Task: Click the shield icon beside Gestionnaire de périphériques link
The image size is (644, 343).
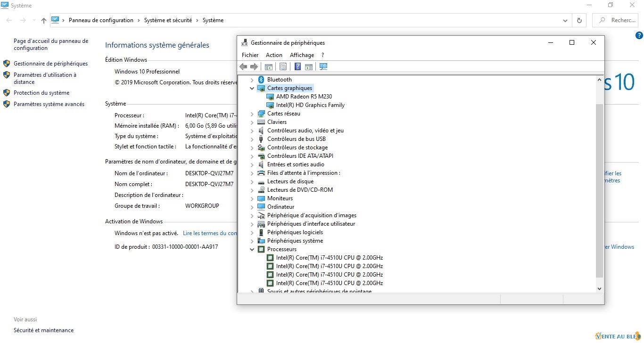Action: [7, 64]
